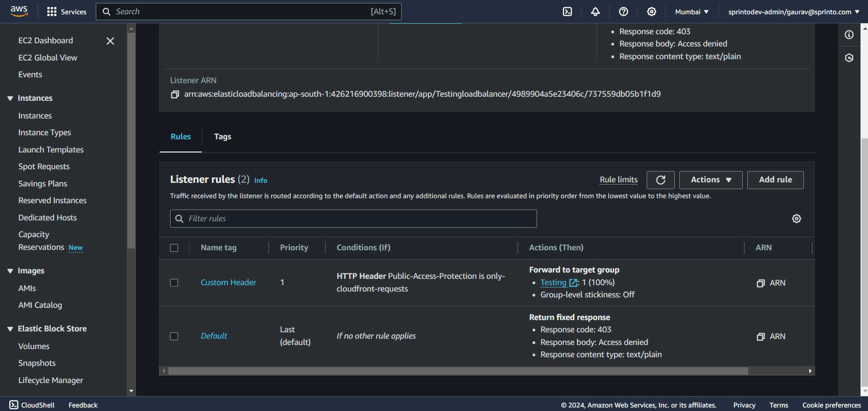The height and width of the screenshot is (411, 868).
Task: Open the Mumbai region dropdown
Action: coord(692,12)
